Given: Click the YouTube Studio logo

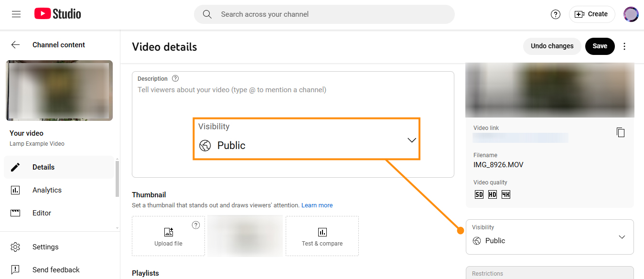Looking at the screenshot, I should click(x=58, y=14).
